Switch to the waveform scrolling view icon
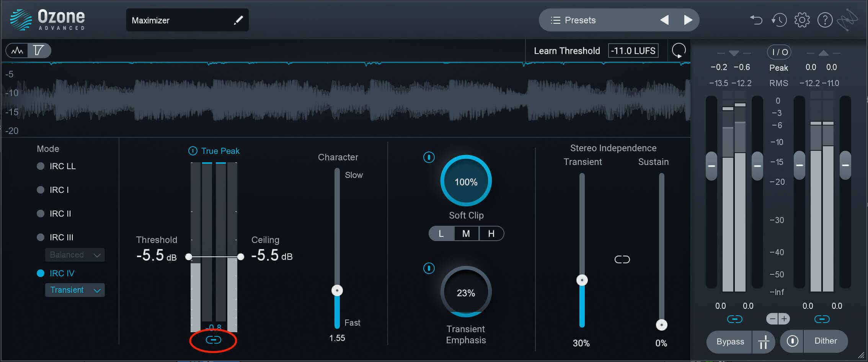Screen dimensions: 868x362 pyautogui.click(x=17, y=51)
